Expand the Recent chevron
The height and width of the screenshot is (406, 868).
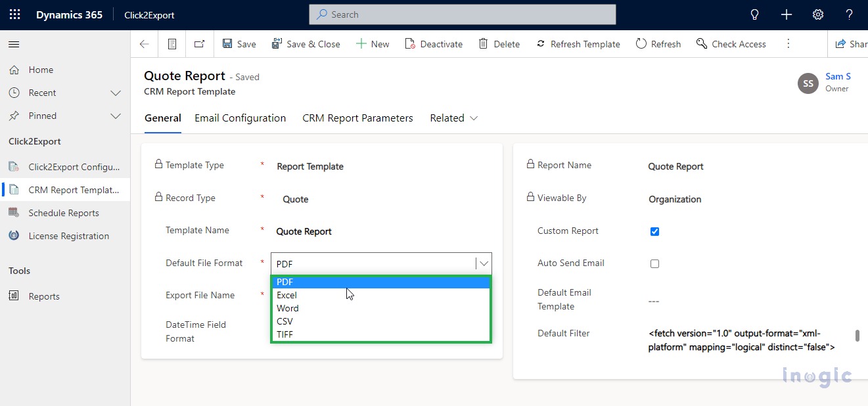tap(116, 93)
